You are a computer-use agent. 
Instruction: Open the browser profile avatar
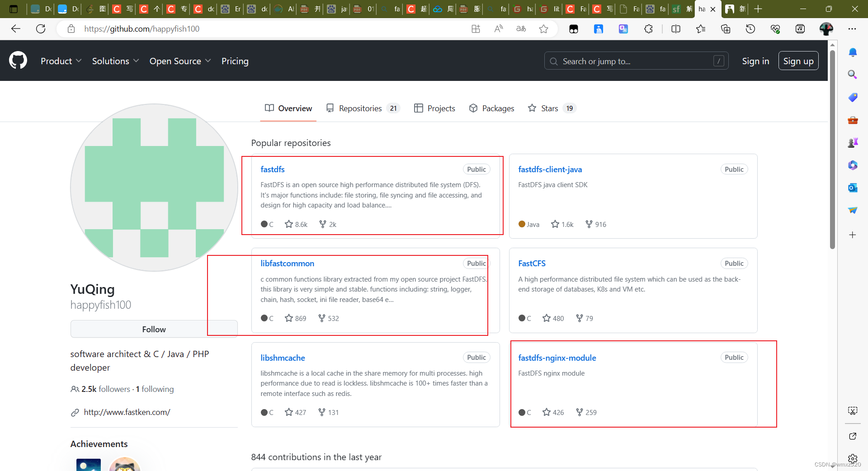pos(826,29)
